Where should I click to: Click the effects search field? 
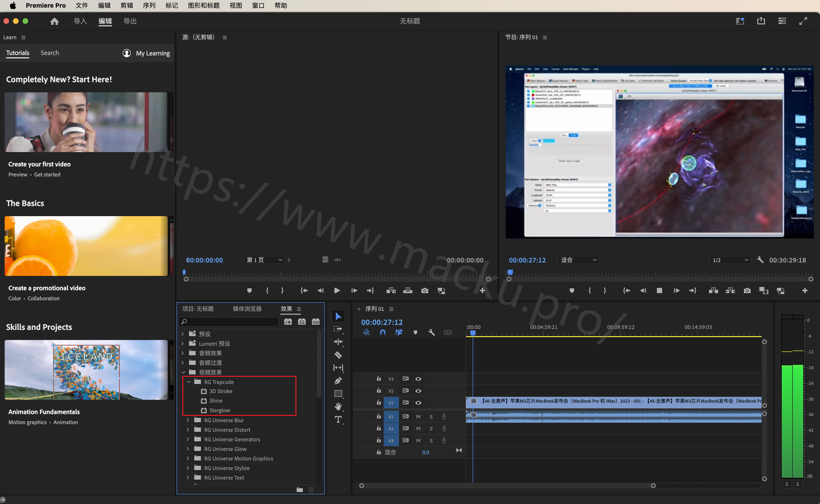point(229,322)
